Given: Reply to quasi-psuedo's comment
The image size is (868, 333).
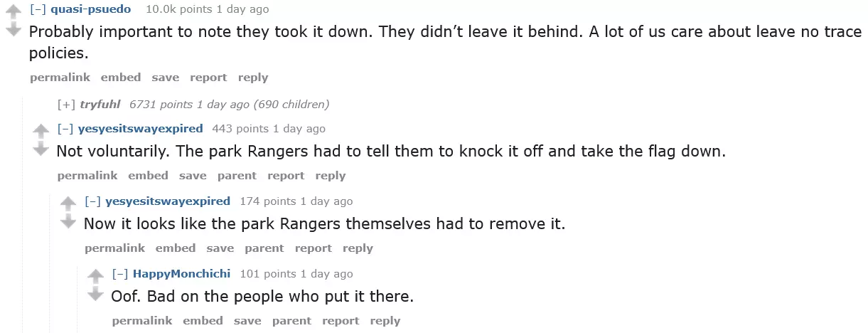Looking at the screenshot, I should pos(253,77).
